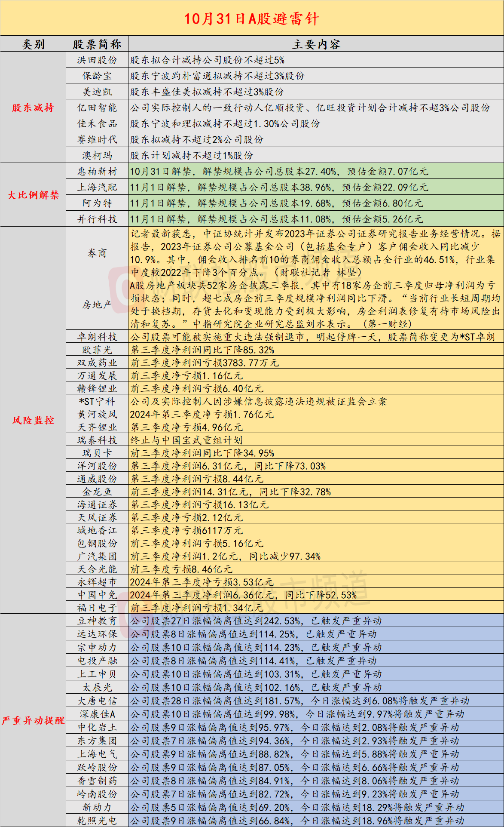Click the title '10月31日A股避雷针'
Screen dimensions: 504x827
tap(252, 19)
